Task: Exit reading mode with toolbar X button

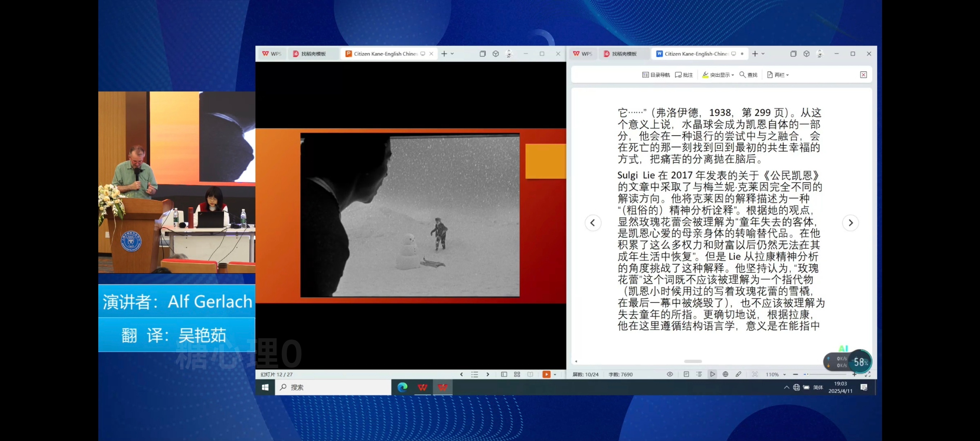Action: point(863,75)
